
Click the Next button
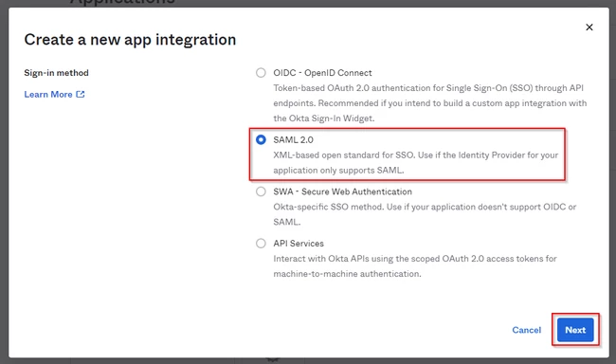point(575,330)
